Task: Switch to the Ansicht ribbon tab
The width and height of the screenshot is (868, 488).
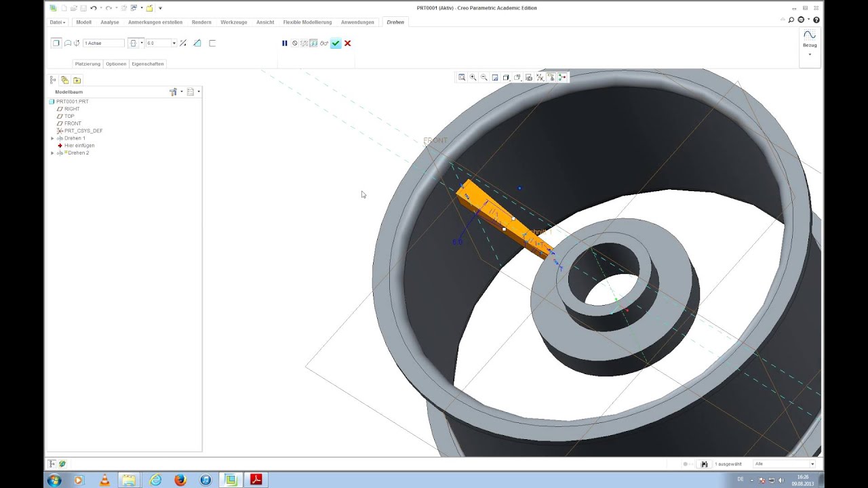Action: (x=265, y=22)
